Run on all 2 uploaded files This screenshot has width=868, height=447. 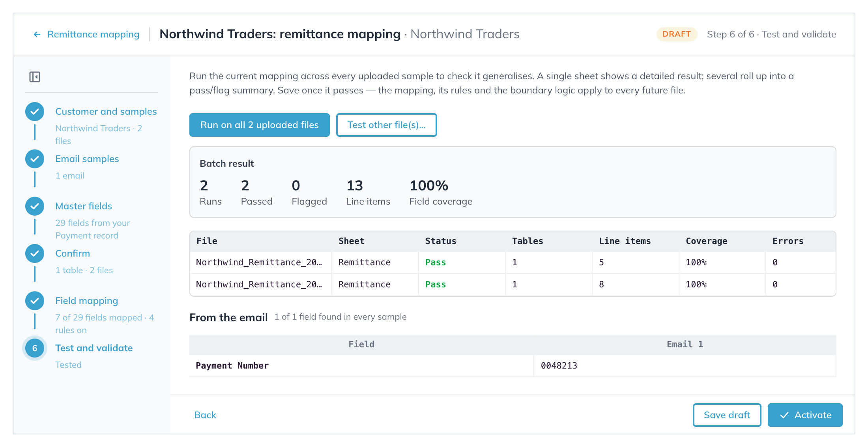pyautogui.click(x=260, y=125)
